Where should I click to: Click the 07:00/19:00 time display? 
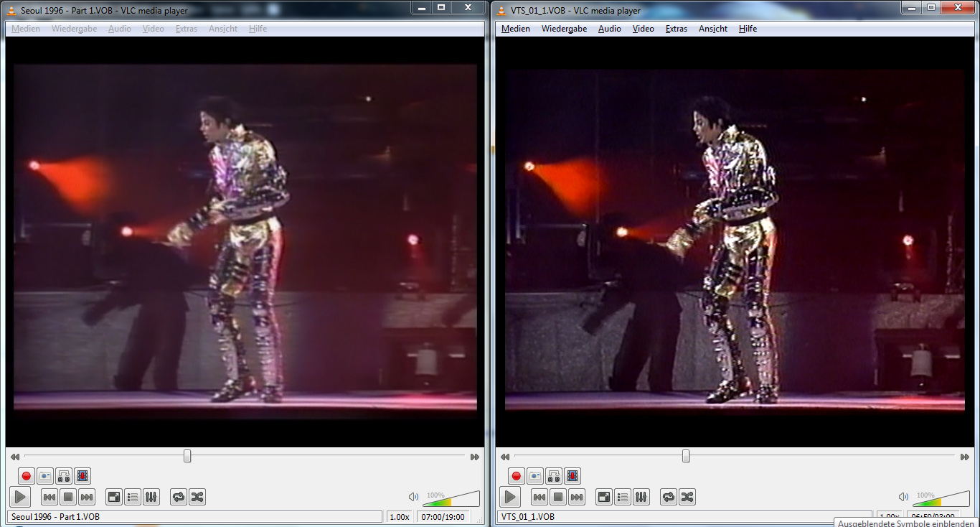pos(443,517)
